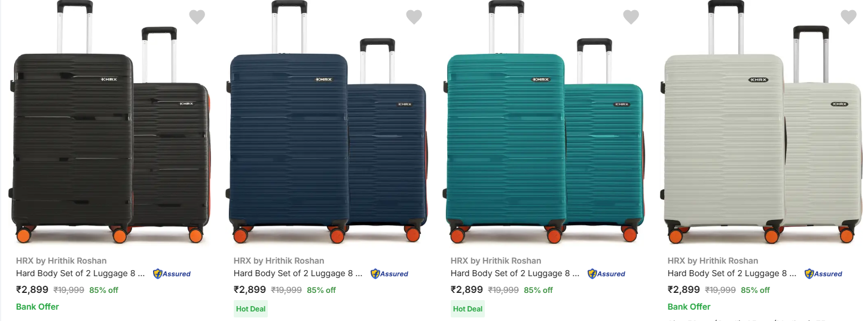This screenshot has height=321, width=868.
Task: Favorite the light grey luggage set
Action: [849, 17]
